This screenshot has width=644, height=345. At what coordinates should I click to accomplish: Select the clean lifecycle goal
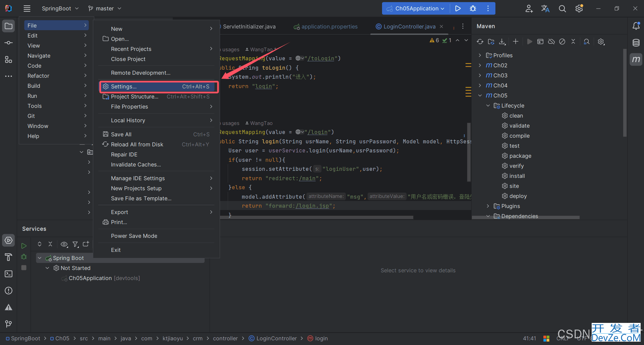click(x=512, y=116)
